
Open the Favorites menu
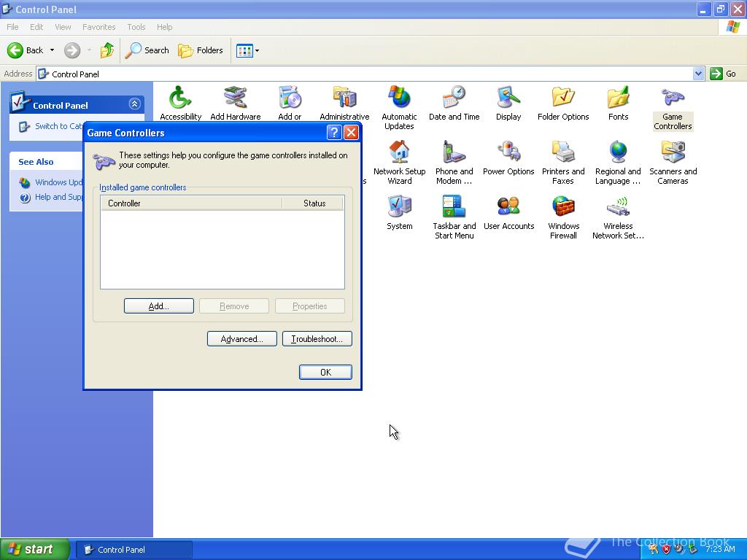point(98,27)
